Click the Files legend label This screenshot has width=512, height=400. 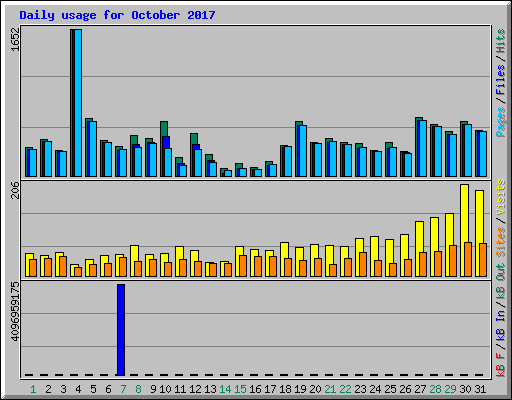(x=500, y=80)
